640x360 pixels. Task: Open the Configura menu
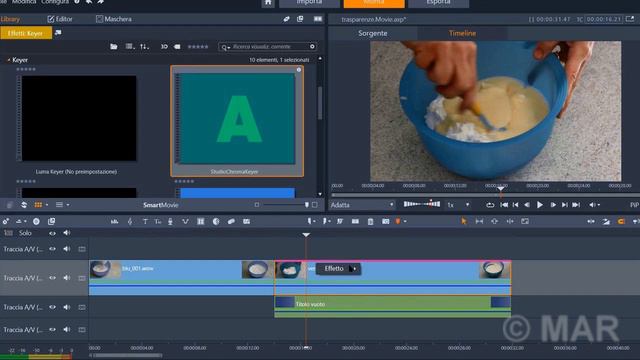[x=55, y=2]
